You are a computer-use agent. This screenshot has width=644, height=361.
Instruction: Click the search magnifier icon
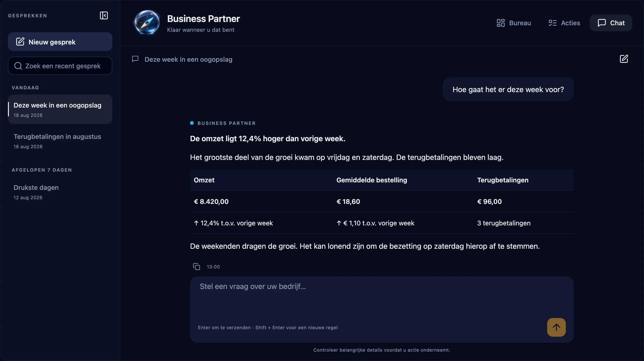tap(18, 66)
